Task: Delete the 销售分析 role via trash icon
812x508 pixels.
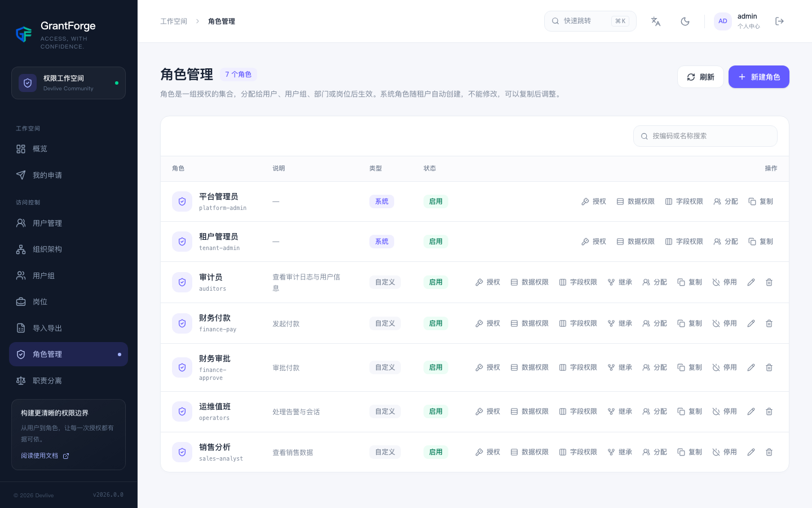Action: coord(769,452)
